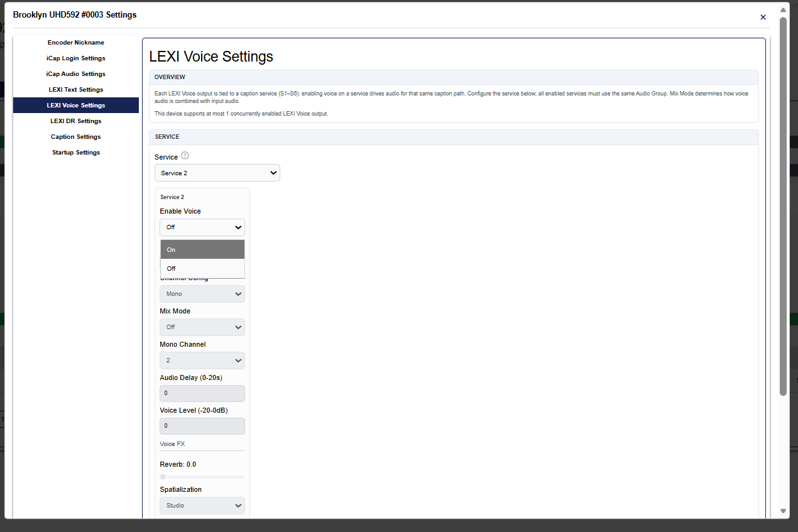The width and height of the screenshot is (798, 532).
Task: Switch to Caption Settings
Action: (76, 137)
